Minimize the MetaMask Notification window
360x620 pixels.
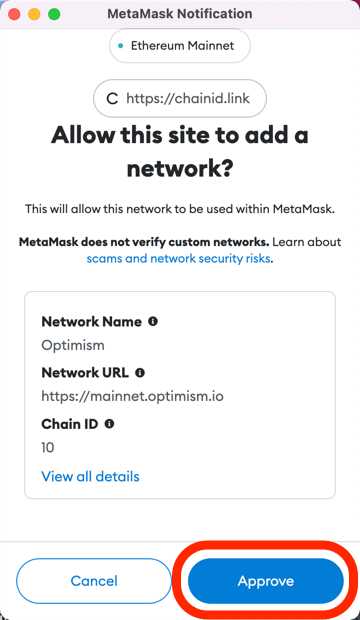pyautogui.click(x=34, y=14)
